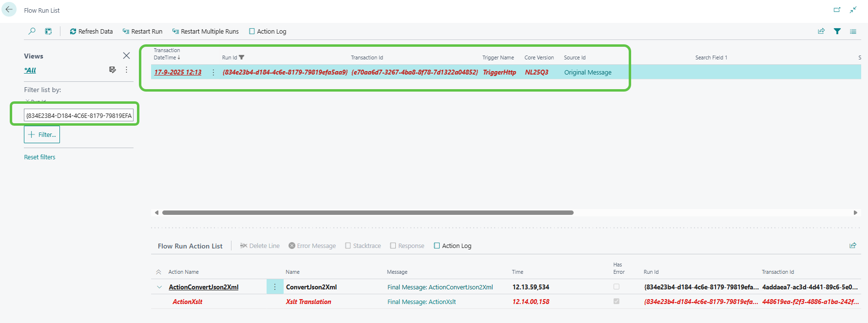868x323 pixels.
Task: Collapse the page with the shrink icon
Action: 853,10
